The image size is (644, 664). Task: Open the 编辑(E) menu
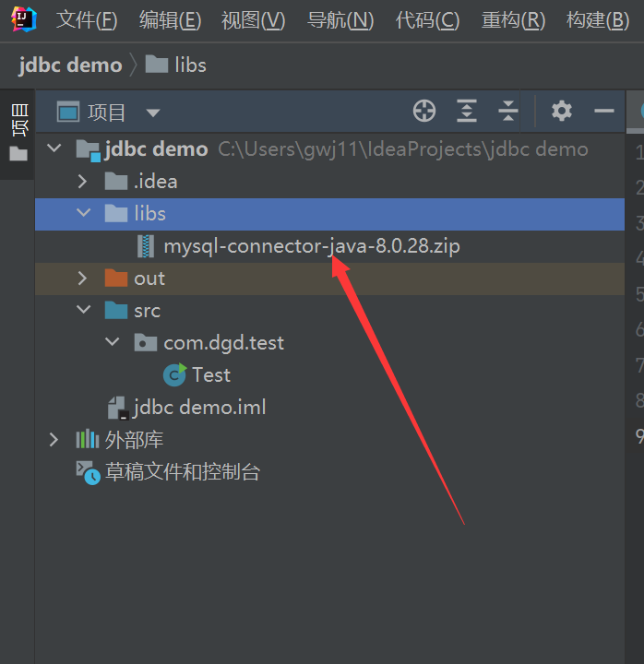[x=171, y=20]
